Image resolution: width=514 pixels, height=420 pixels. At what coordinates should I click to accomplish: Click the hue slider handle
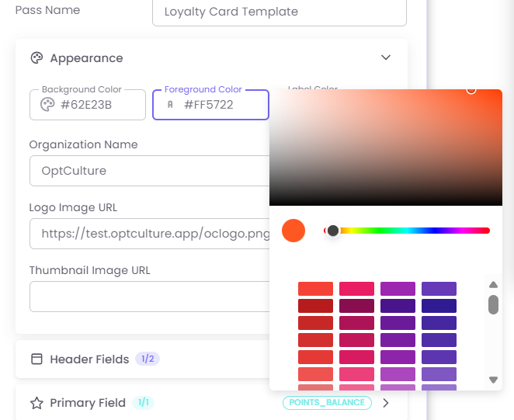[333, 231]
